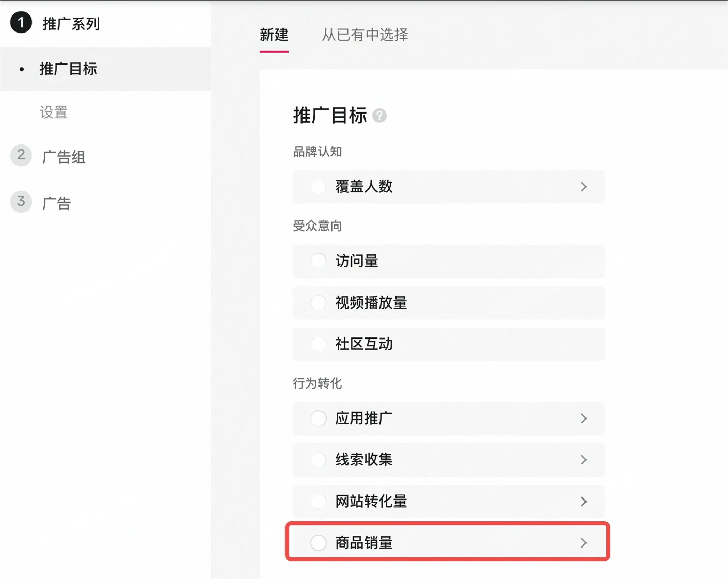Click step 1 circle icon for 推广系列
This screenshot has width=728, height=579.
pos(21,23)
